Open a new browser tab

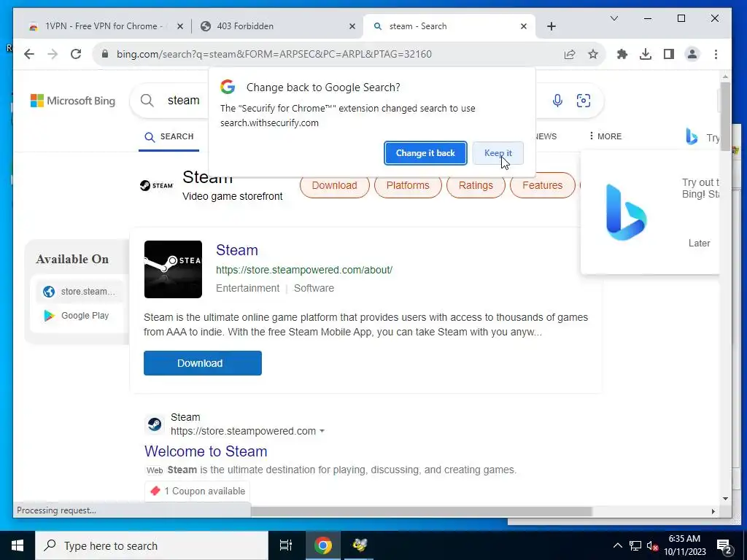click(551, 26)
